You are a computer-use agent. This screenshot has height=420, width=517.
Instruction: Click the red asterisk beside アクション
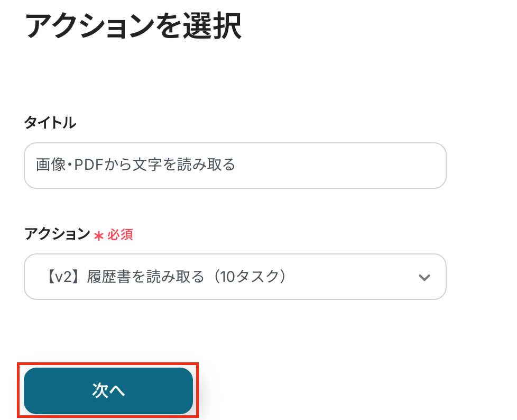point(98,235)
